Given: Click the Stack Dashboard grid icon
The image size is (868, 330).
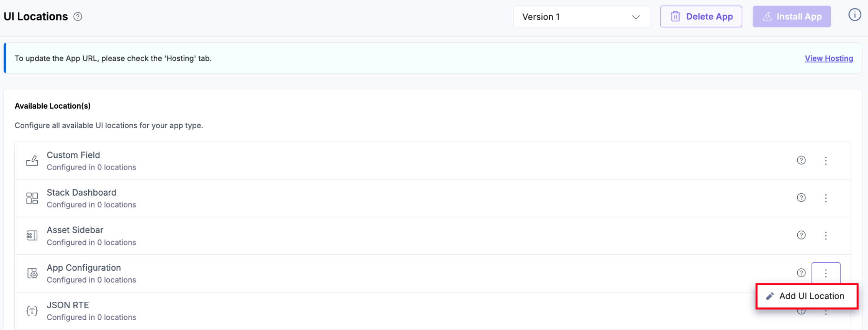Looking at the screenshot, I should [32, 198].
